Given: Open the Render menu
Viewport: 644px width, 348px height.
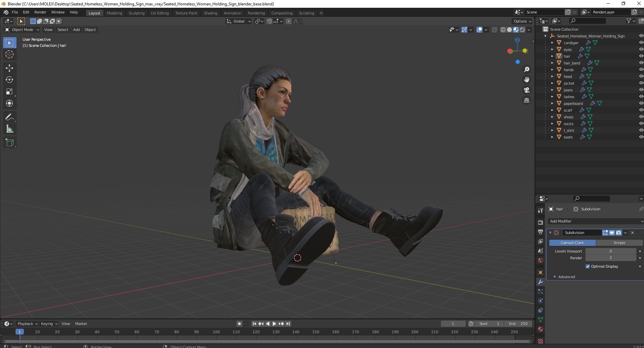Looking at the screenshot, I should 40,12.
